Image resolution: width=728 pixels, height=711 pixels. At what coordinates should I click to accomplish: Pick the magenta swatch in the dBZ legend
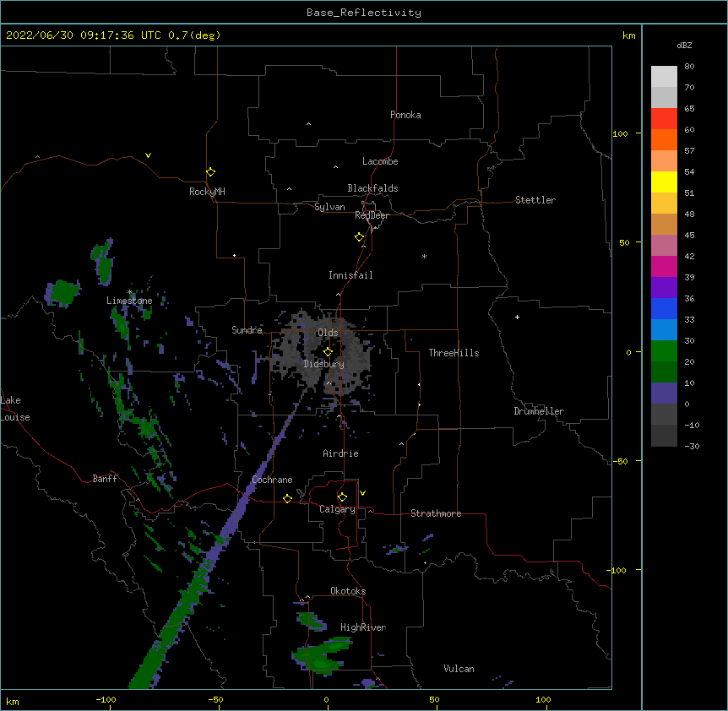point(664,266)
